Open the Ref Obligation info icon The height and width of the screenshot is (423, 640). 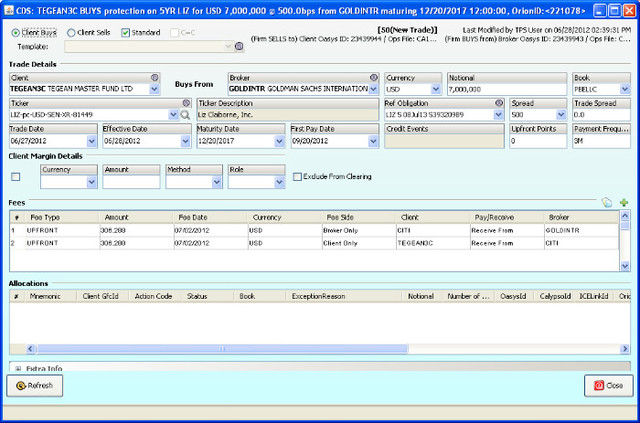tap(499, 103)
